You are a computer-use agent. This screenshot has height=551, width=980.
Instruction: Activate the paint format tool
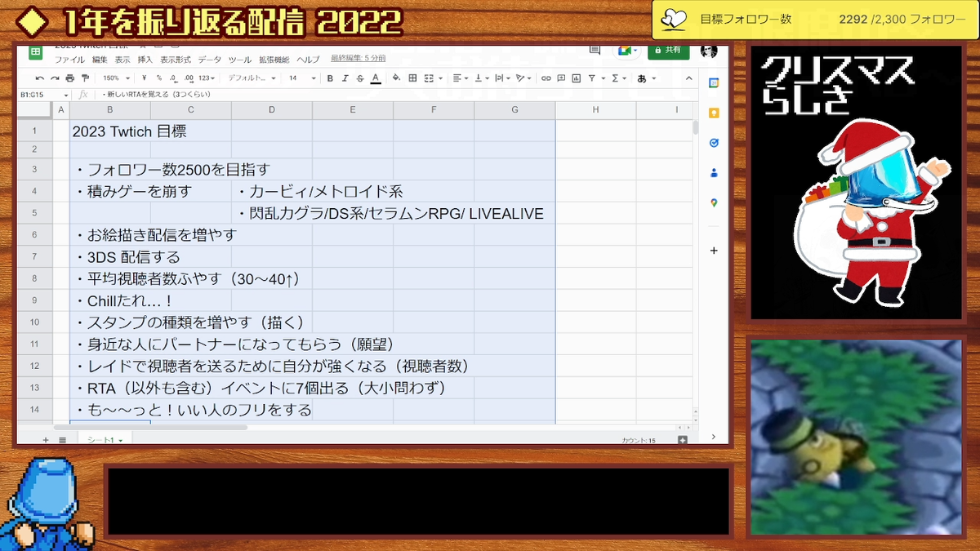tap(85, 78)
